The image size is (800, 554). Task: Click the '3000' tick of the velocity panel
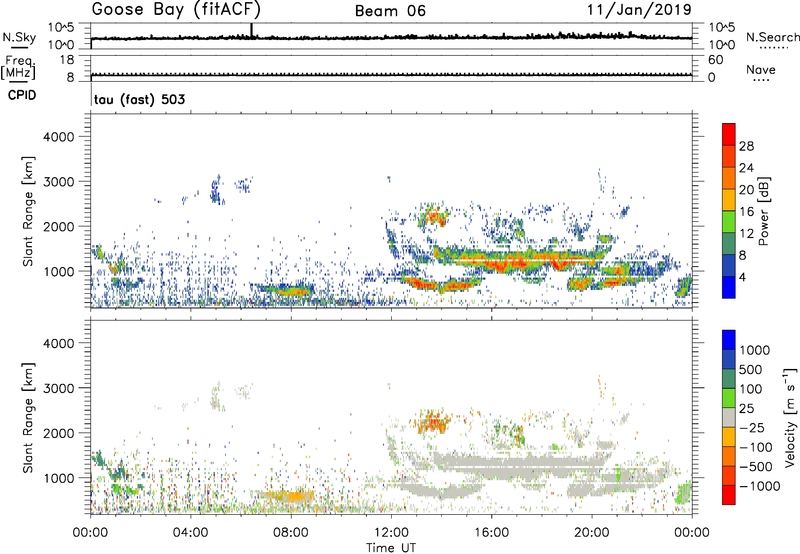click(59, 388)
